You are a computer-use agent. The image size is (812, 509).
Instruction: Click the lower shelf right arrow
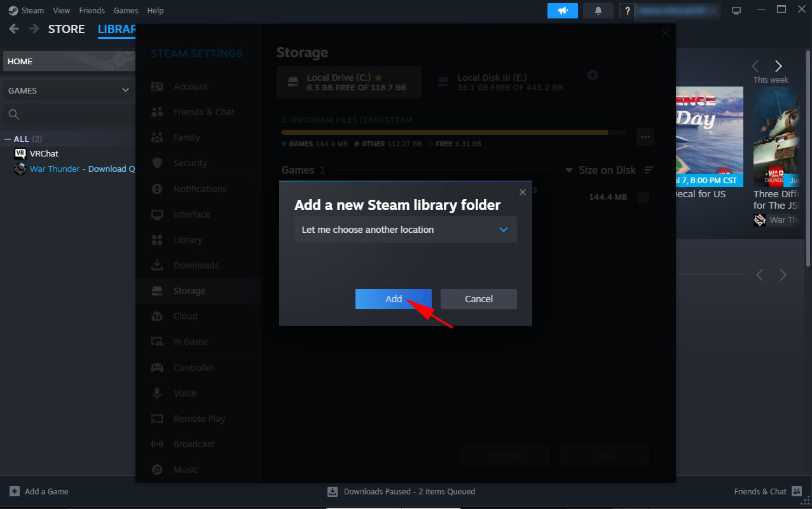click(783, 275)
